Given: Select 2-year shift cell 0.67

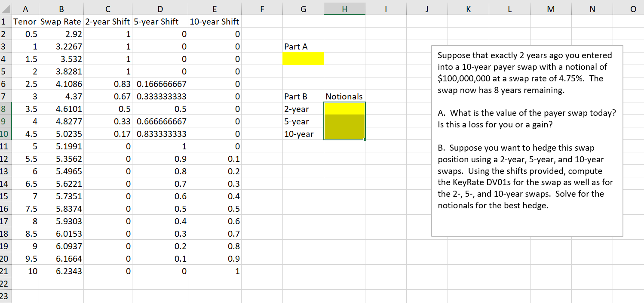Looking at the screenshot, I should (x=108, y=96).
